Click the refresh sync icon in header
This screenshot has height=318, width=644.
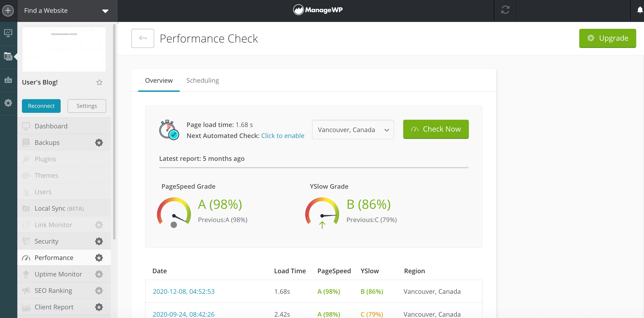[505, 10]
